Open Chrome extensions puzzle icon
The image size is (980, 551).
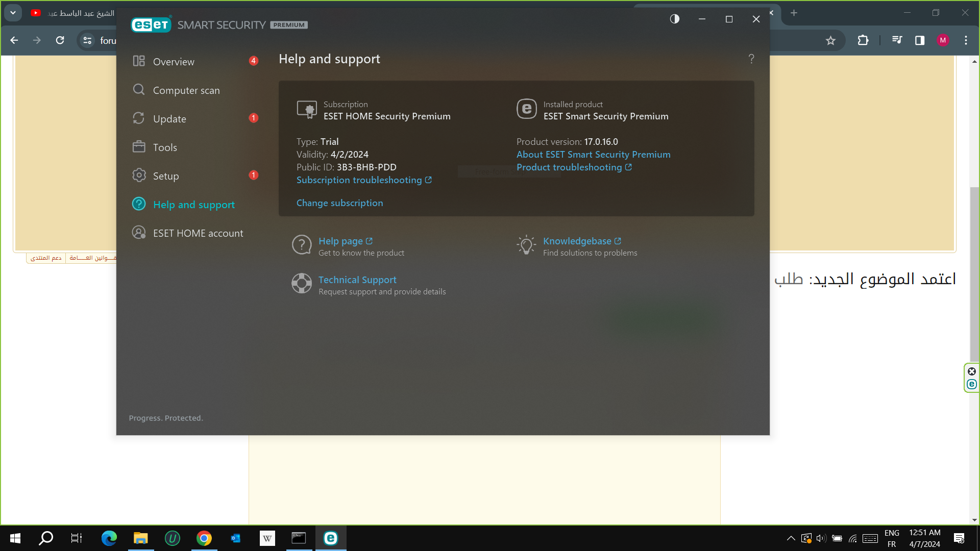point(863,40)
